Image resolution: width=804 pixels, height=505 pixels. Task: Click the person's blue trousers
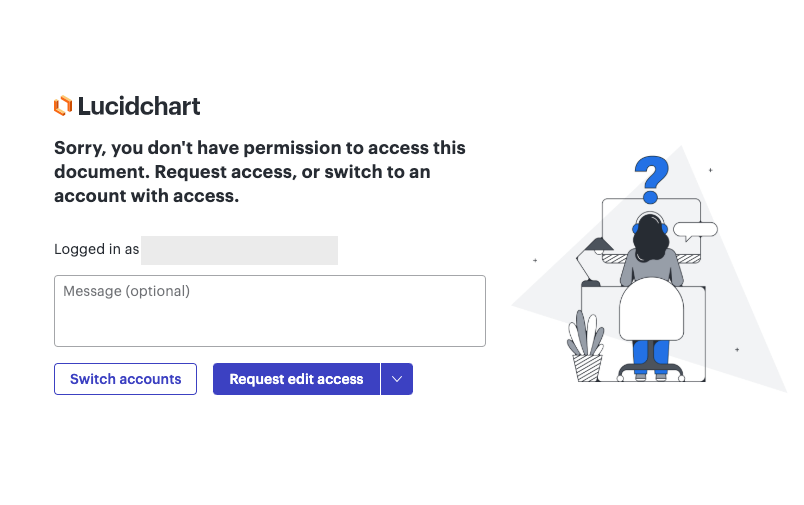pos(651,355)
